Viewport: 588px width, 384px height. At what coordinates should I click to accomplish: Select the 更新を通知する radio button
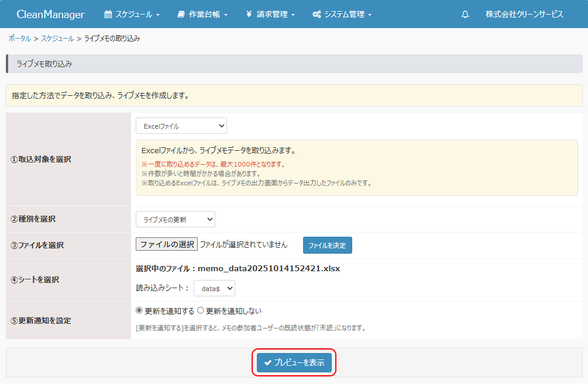tap(139, 311)
